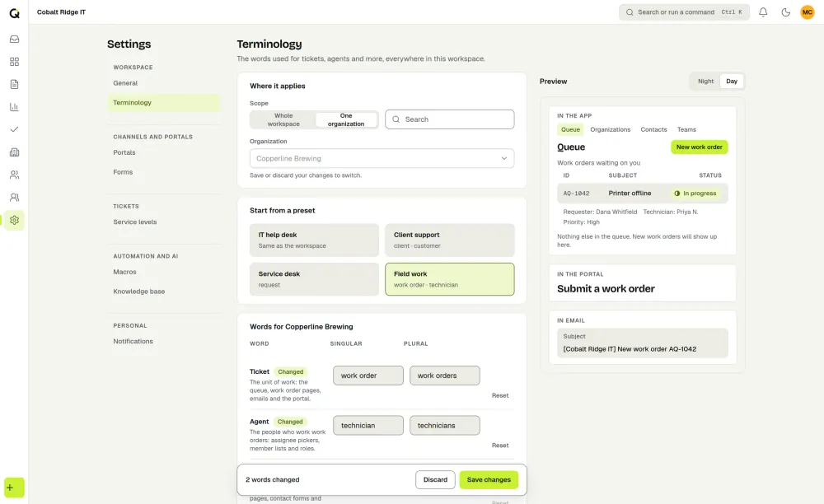Reset the Agent word
The width and height of the screenshot is (824, 504).
[500, 446]
